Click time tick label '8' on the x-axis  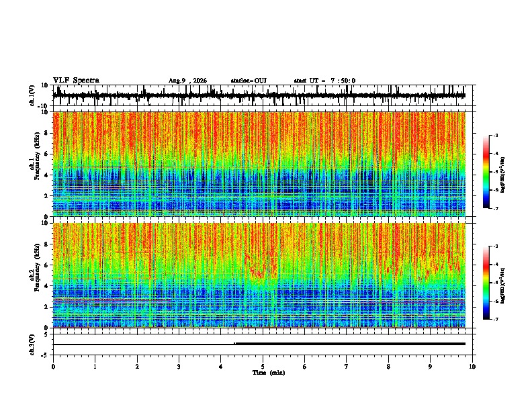(388, 367)
